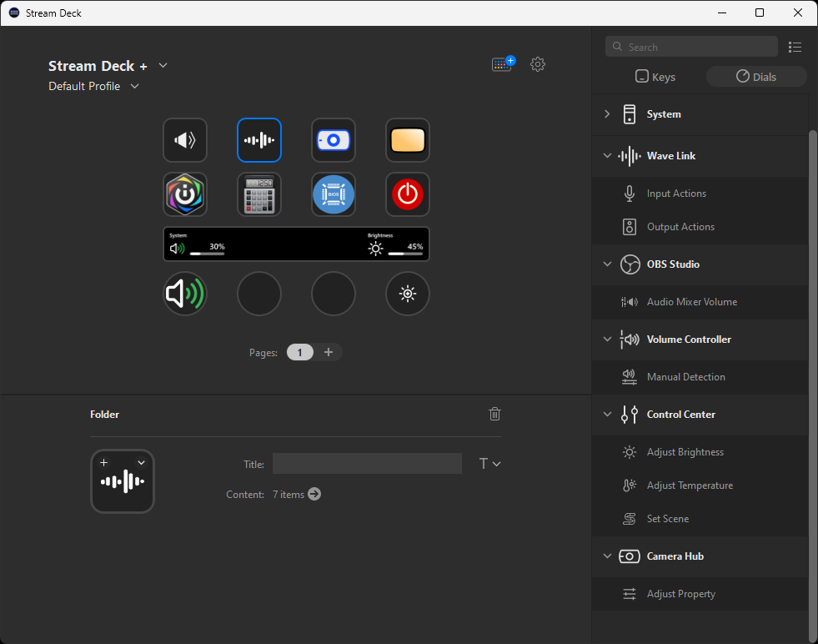Switch to the Keys tab
This screenshot has height=644, width=818.
point(655,77)
